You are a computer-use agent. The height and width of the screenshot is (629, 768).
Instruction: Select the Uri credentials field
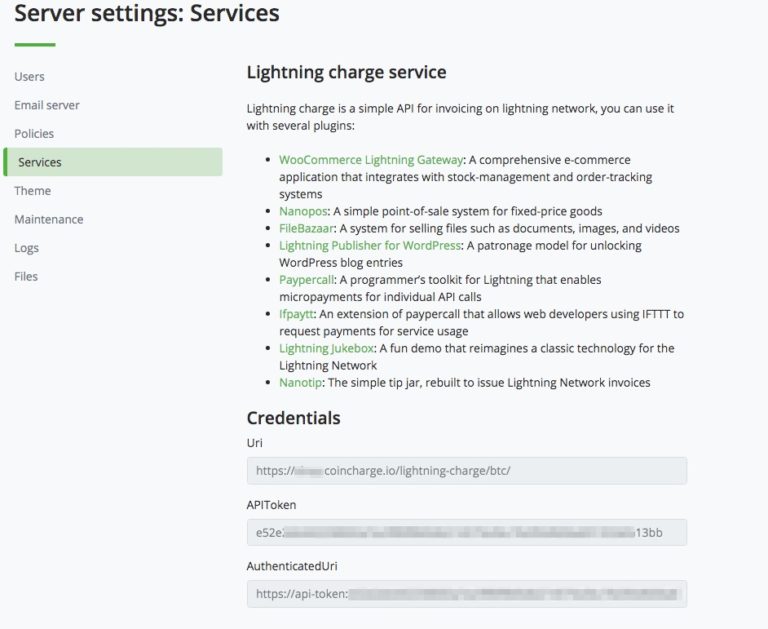[467, 471]
